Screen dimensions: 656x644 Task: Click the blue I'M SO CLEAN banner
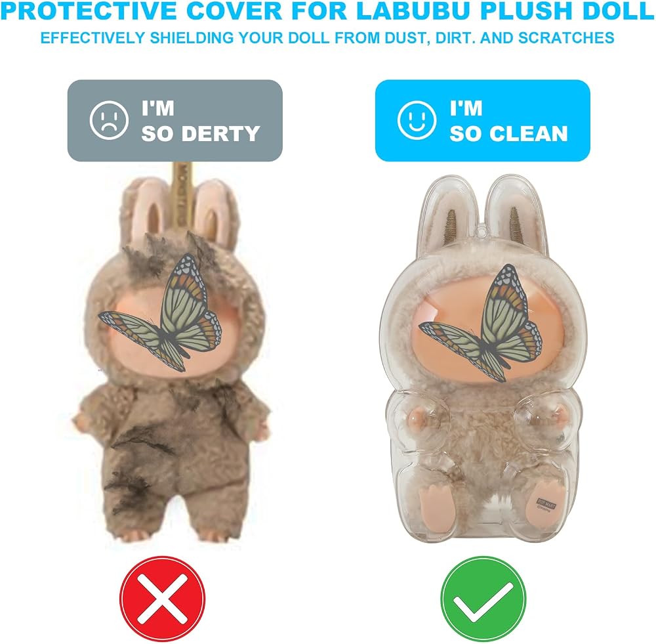coord(482,120)
